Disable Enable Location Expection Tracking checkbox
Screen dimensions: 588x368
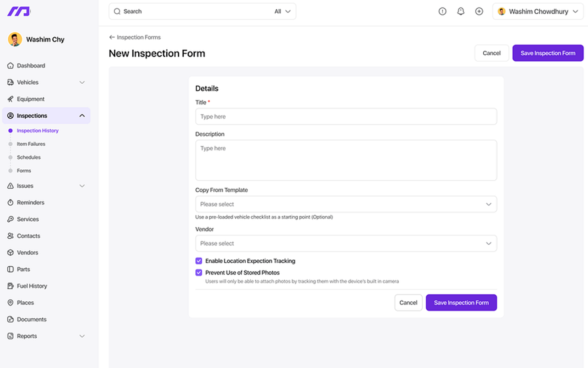click(199, 261)
